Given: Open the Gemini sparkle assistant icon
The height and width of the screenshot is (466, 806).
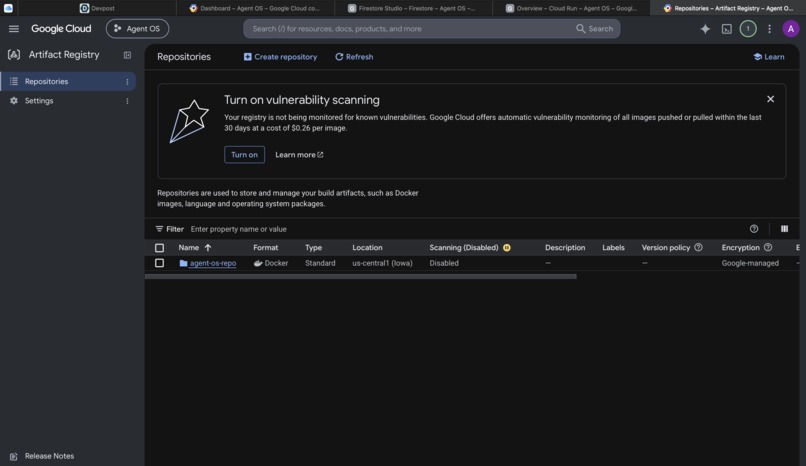Looking at the screenshot, I should (705, 29).
